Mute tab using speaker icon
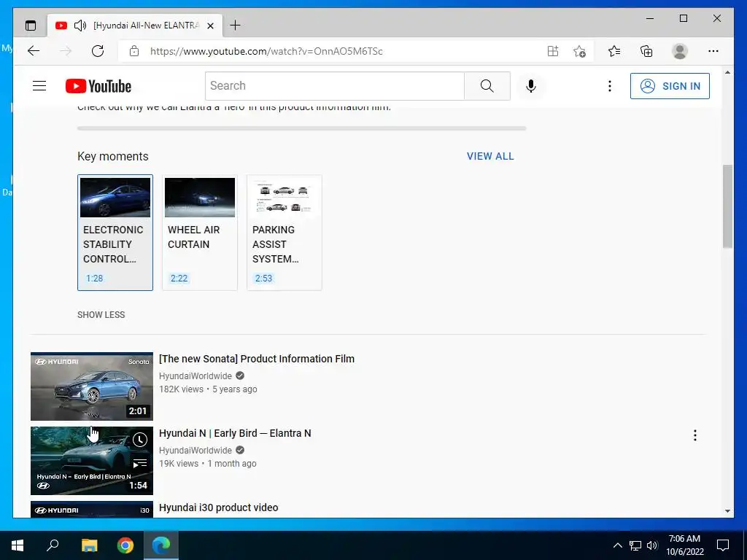 coord(80,26)
